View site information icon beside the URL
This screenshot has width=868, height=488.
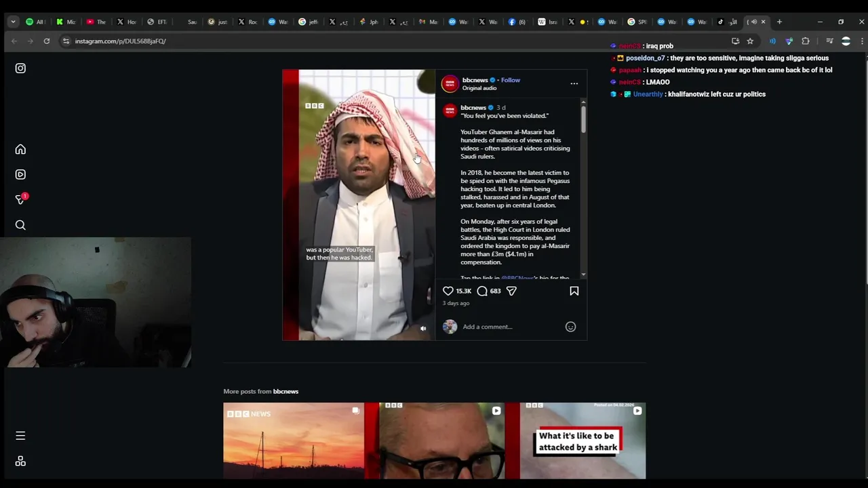tap(66, 41)
